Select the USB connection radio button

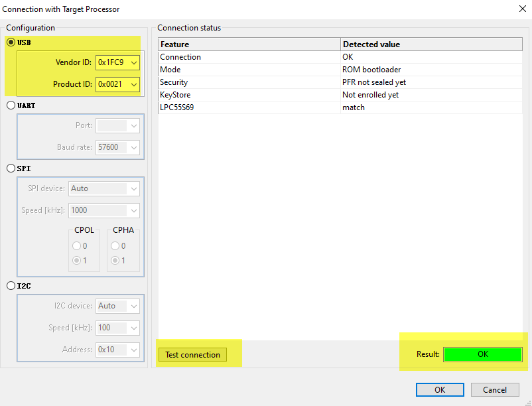[x=11, y=42]
